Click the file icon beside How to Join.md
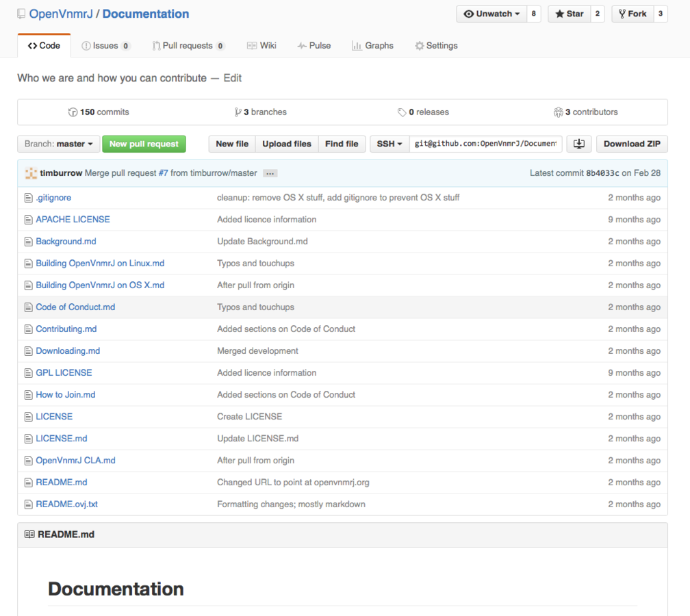This screenshot has height=616, width=690. [x=29, y=395]
